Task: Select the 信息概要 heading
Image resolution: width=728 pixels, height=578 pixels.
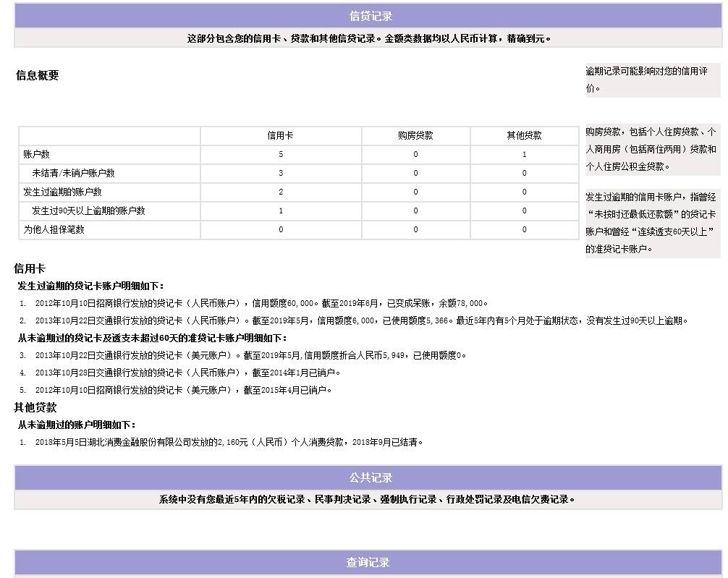Action: [x=37, y=75]
